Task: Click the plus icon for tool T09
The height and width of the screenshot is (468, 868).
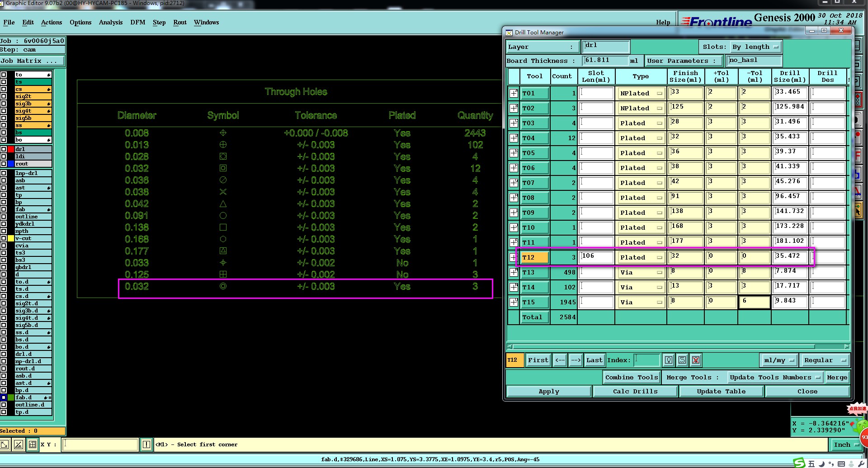Action: tap(514, 213)
